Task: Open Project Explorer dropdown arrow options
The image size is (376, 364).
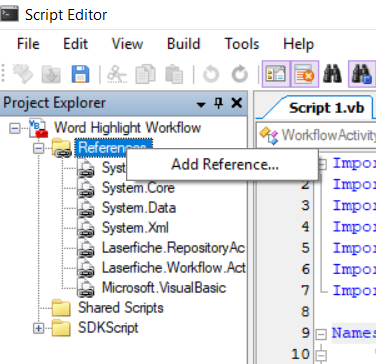Action: 201,104
